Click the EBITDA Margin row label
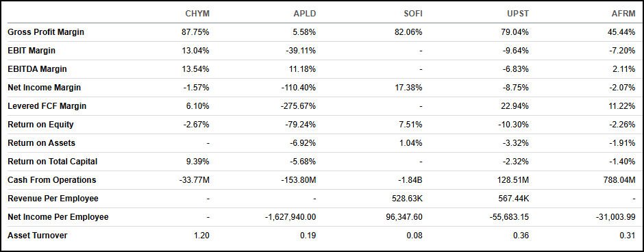The height and width of the screenshot is (252, 644). point(37,69)
